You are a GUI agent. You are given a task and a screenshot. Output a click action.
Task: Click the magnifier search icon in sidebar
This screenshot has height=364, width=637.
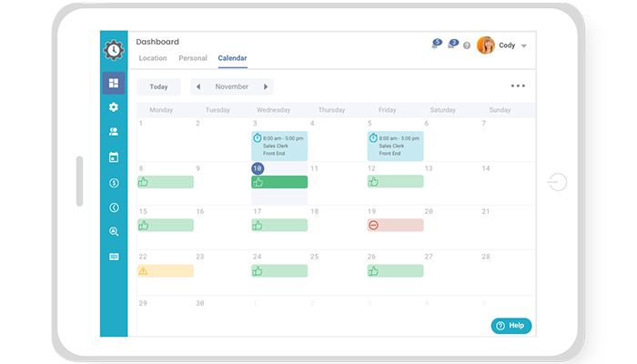114,231
